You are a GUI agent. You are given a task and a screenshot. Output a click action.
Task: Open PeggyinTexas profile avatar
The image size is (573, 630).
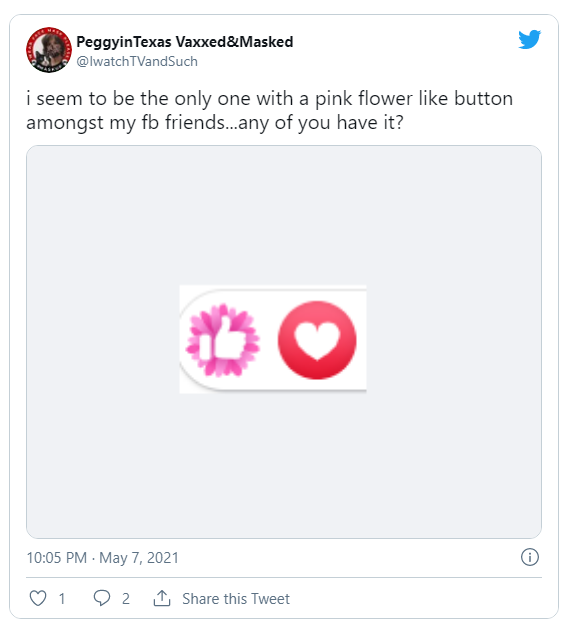49,50
